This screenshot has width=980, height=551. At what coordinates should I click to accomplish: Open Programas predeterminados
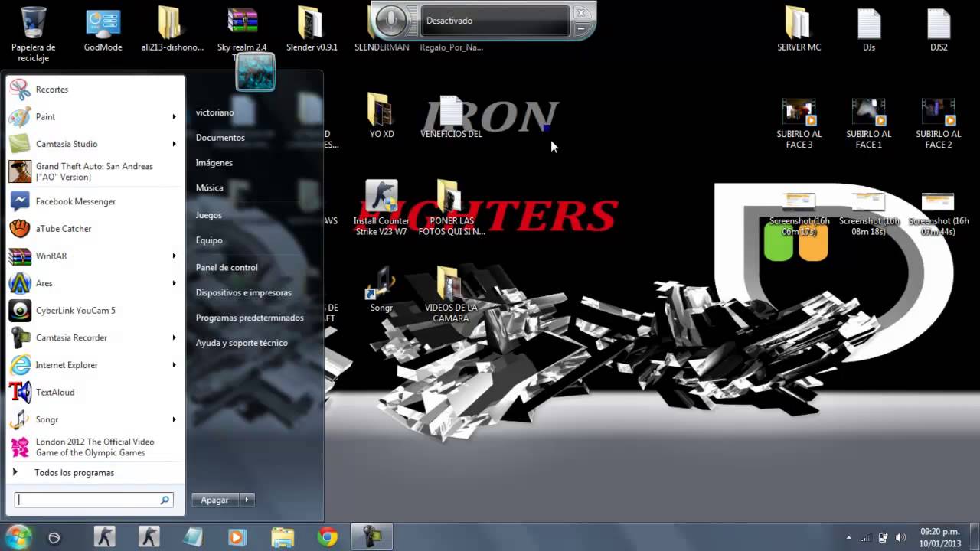(250, 318)
